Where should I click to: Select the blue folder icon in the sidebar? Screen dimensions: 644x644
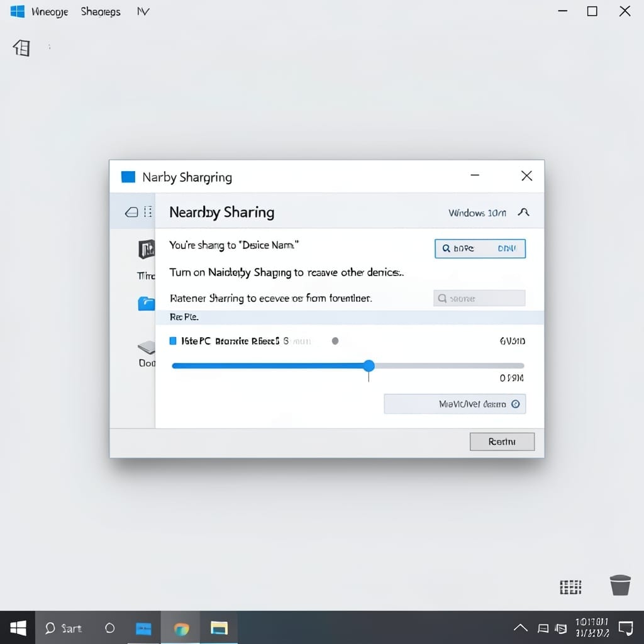pyautogui.click(x=147, y=304)
